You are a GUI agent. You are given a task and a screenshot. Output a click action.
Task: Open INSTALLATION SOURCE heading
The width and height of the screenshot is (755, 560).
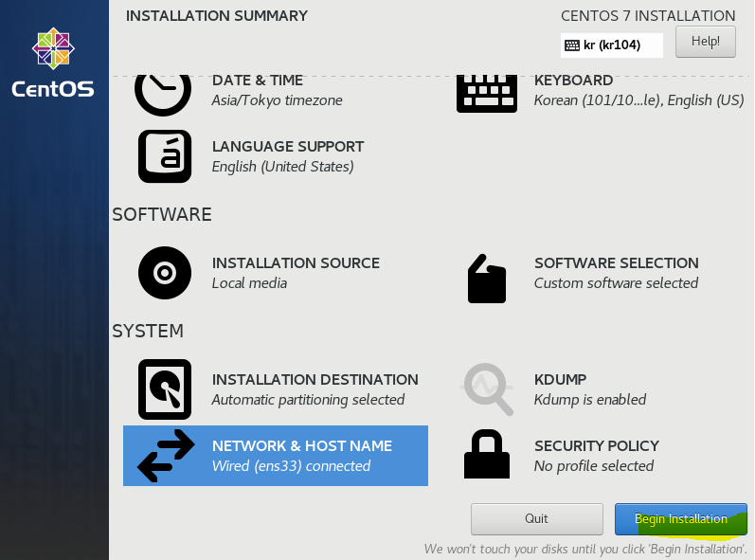tap(296, 262)
